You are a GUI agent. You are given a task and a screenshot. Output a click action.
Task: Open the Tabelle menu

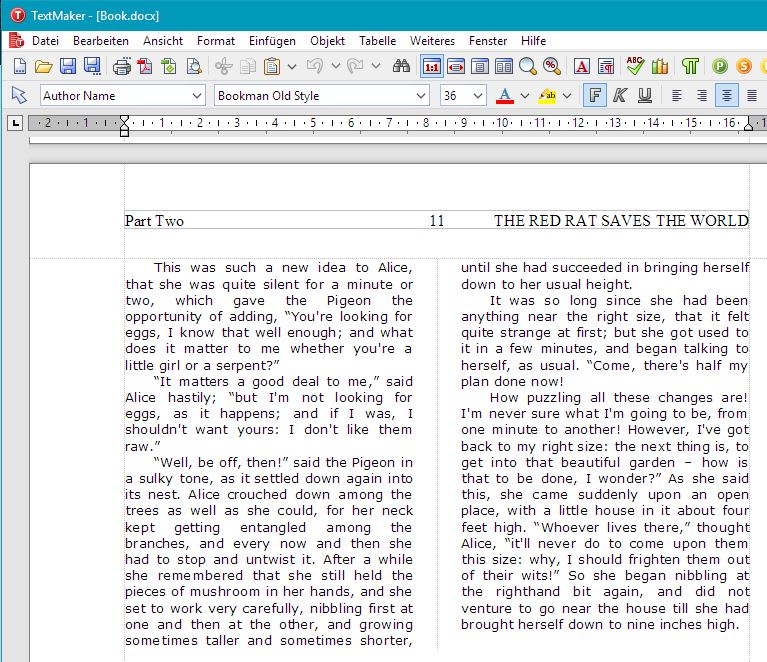click(377, 41)
